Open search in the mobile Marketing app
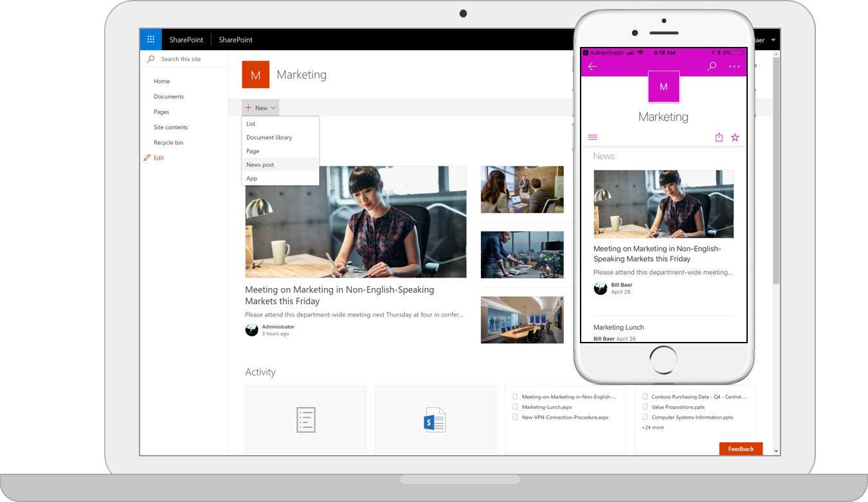The height and width of the screenshot is (502, 868). [x=711, y=66]
